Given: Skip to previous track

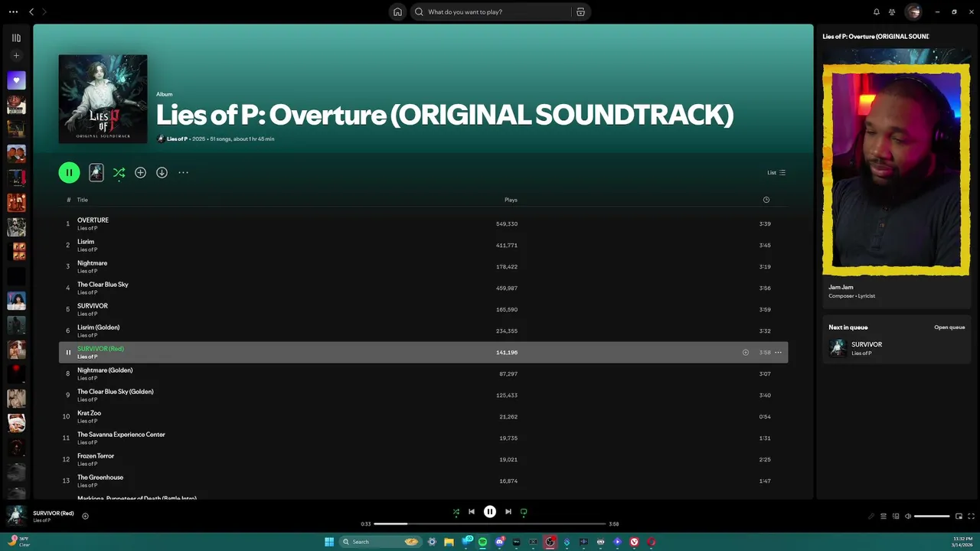Looking at the screenshot, I should pyautogui.click(x=472, y=512).
